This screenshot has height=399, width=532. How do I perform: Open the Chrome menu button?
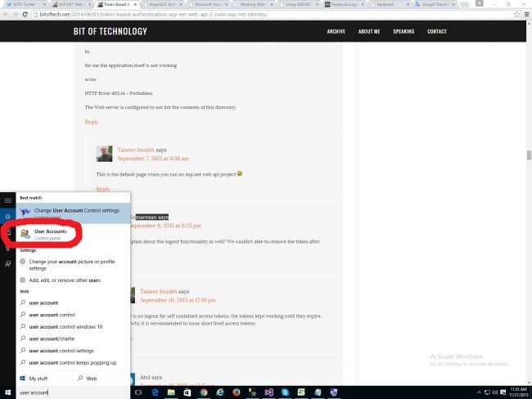[x=526, y=14]
